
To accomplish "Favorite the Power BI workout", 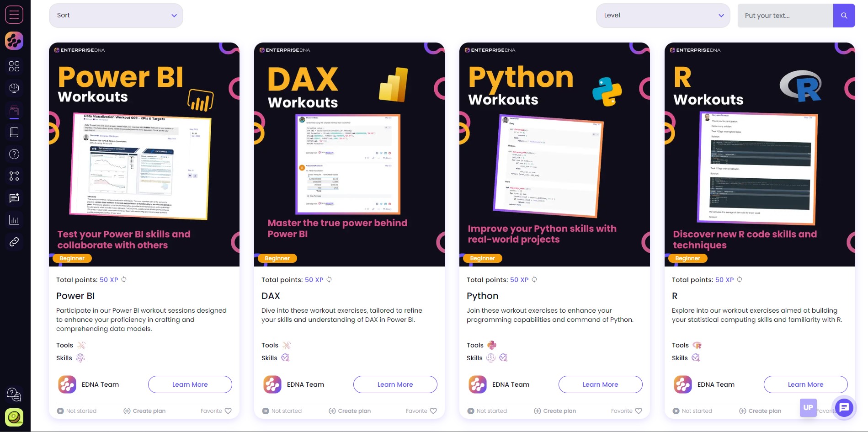I will pyautogui.click(x=216, y=411).
